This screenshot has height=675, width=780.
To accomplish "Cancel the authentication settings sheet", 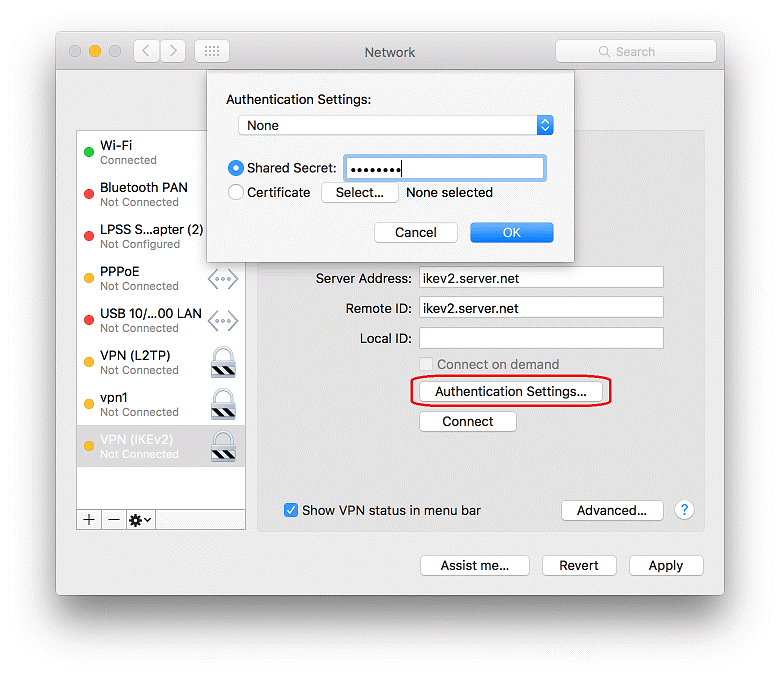I will point(416,232).
